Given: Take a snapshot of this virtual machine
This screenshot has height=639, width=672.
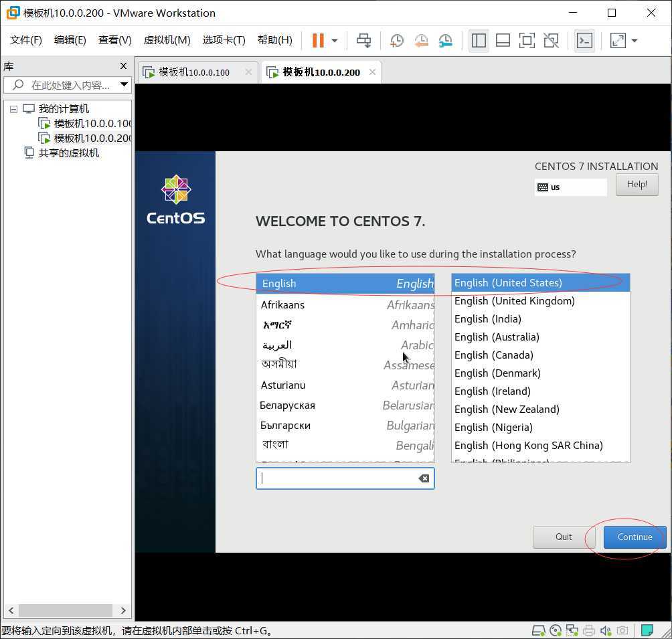Looking at the screenshot, I should [x=397, y=41].
